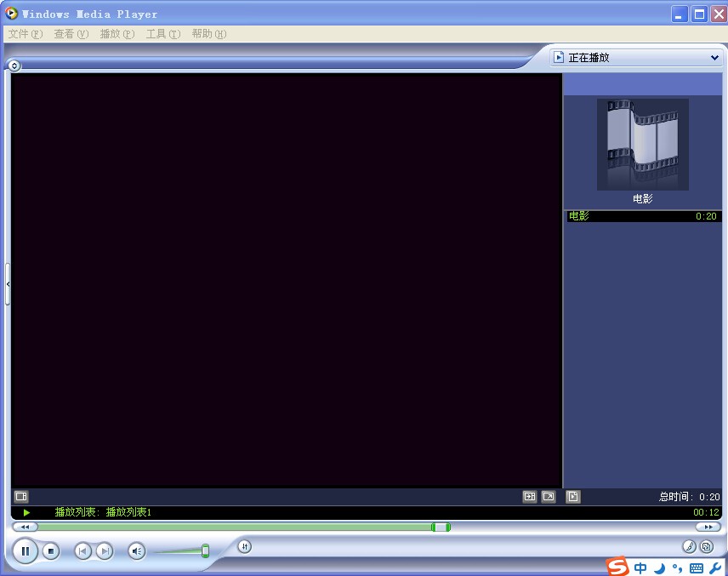Click the auto-hide menu button at top left
Screen dimensions: 728x576
pyautogui.click(x=14, y=65)
